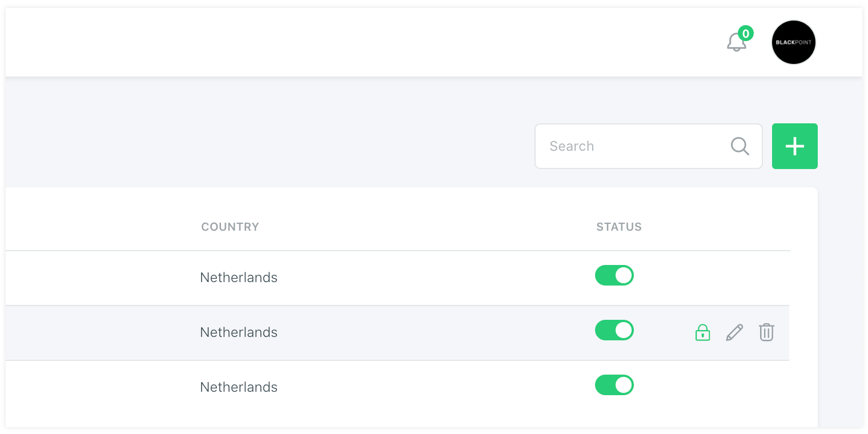Select Netherlands in the highlighted second row
This screenshot has height=434, width=868.
239,332
